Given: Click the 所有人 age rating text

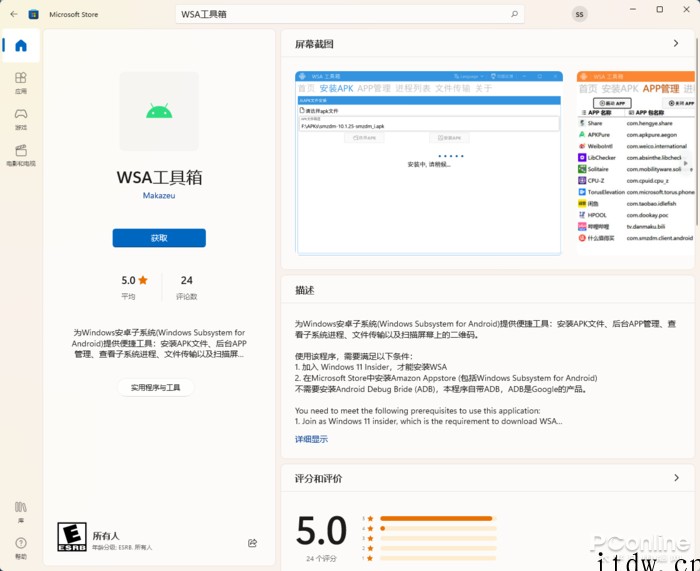Looking at the screenshot, I should (x=106, y=536).
